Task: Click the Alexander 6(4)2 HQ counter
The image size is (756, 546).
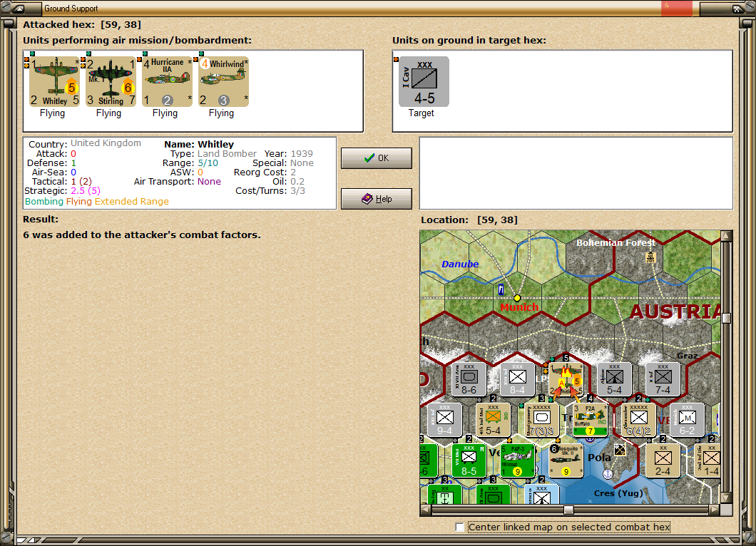Action: tap(639, 421)
